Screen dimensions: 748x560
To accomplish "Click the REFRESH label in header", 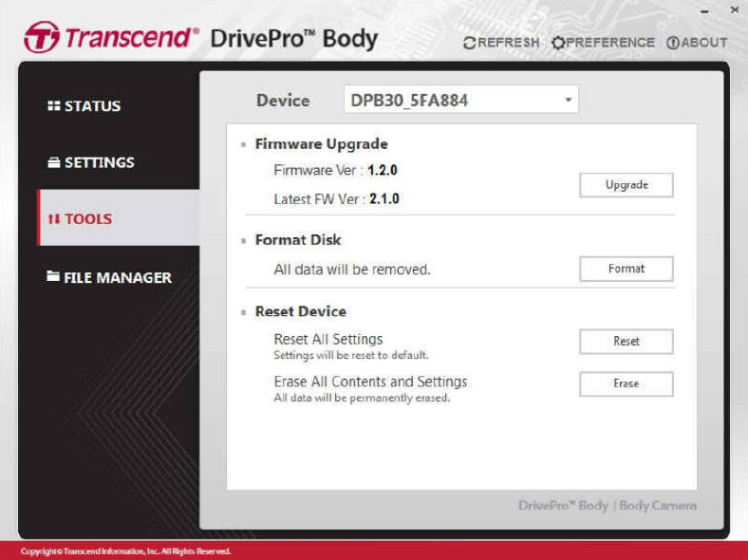I will pos(509,43).
